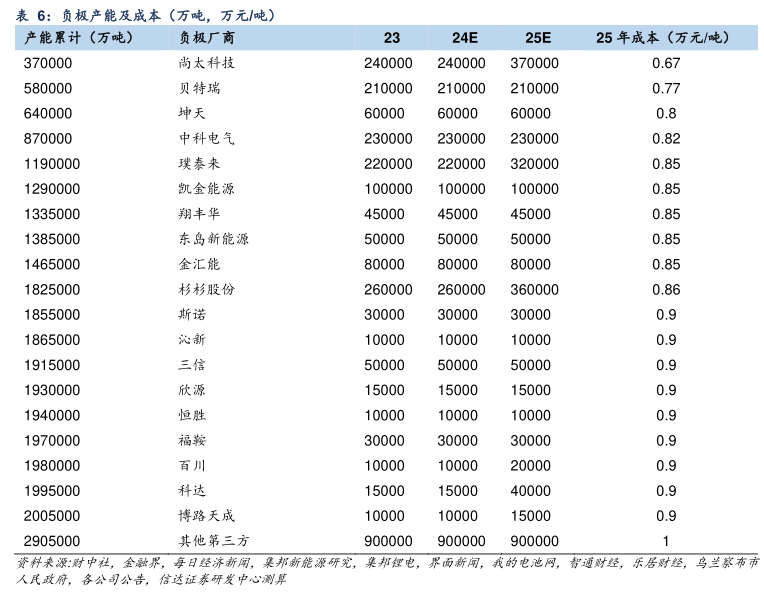Click cumulative capacity value 1190000
The image size is (764, 596).
tap(52, 164)
